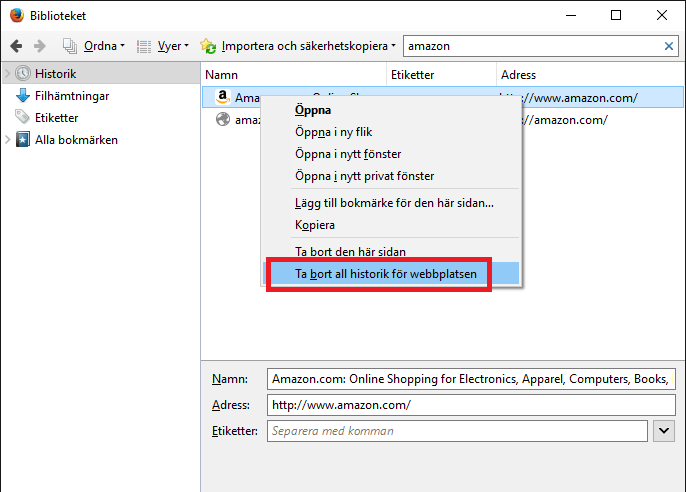Open the Etiketter dropdown arrow button
Viewport: 686px width, 492px height.
point(664,431)
